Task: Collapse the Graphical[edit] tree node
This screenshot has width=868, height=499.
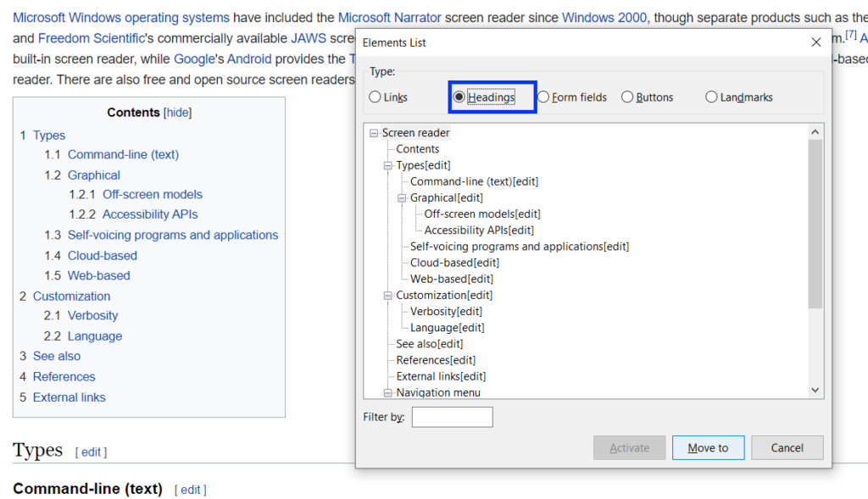Action: (402, 198)
